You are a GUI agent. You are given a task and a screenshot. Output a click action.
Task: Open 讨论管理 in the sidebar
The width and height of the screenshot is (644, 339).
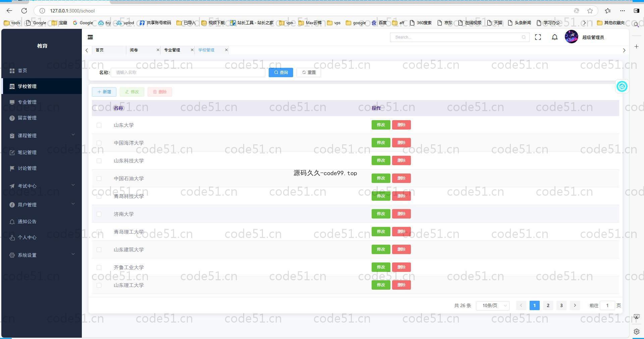point(42,168)
